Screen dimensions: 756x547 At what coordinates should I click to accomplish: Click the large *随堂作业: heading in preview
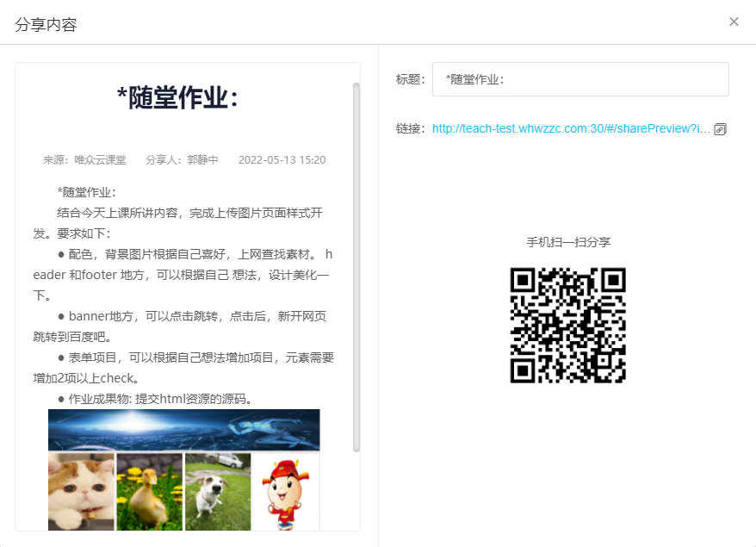coord(177,98)
